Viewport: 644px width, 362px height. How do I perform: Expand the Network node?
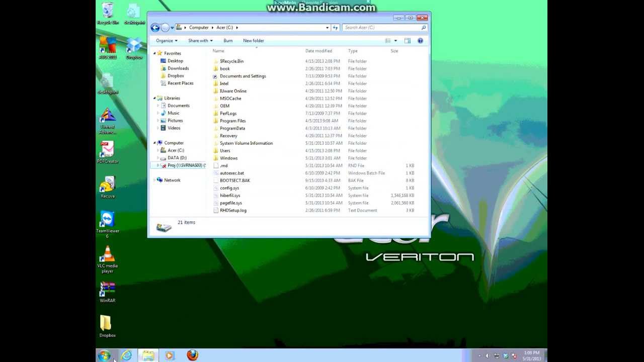point(155,180)
